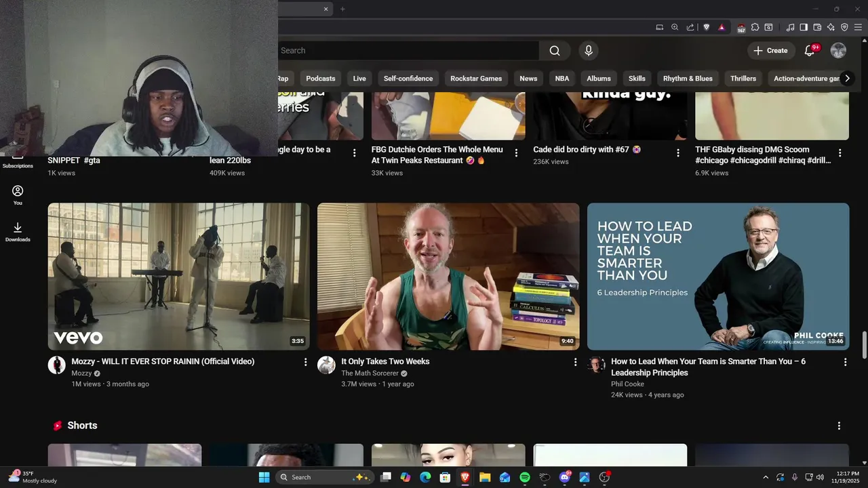Image resolution: width=868 pixels, height=488 pixels.
Task: Open a new browser tab with plus
Action: coord(342,9)
